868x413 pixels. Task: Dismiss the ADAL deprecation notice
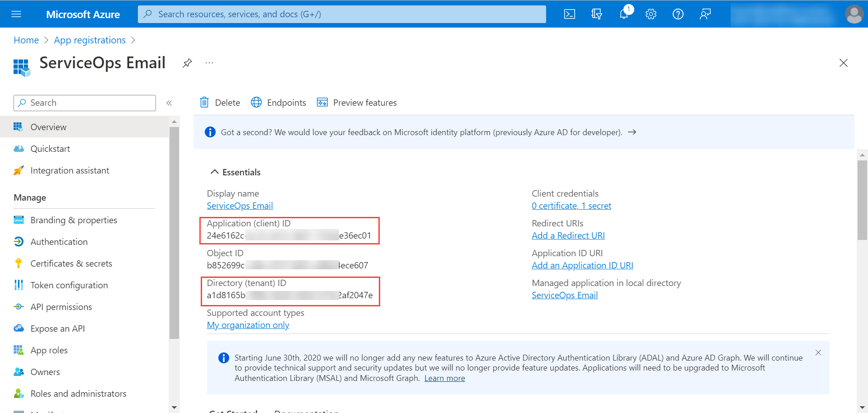818,352
